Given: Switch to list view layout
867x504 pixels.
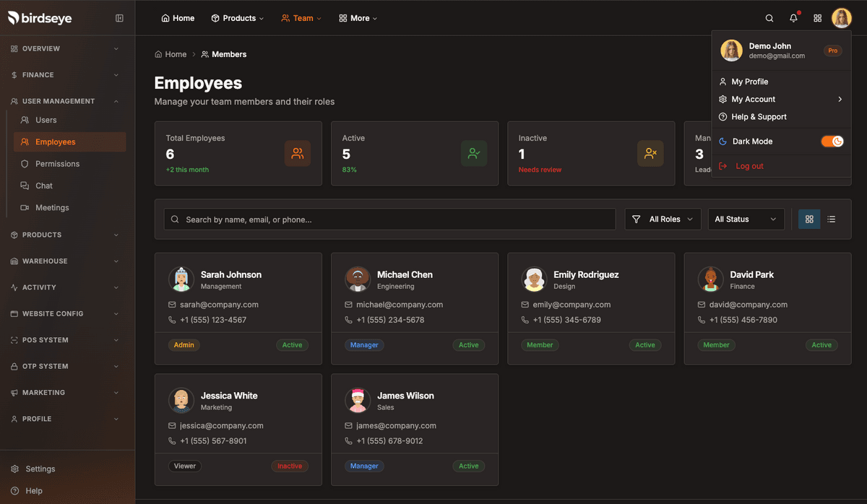Looking at the screenshot, I should pyautogui.click(x=832, y=219).
